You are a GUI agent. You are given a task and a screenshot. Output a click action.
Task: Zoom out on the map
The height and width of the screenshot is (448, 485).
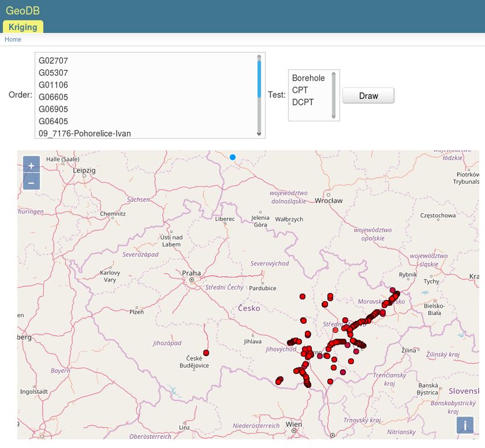coord(31,182)
